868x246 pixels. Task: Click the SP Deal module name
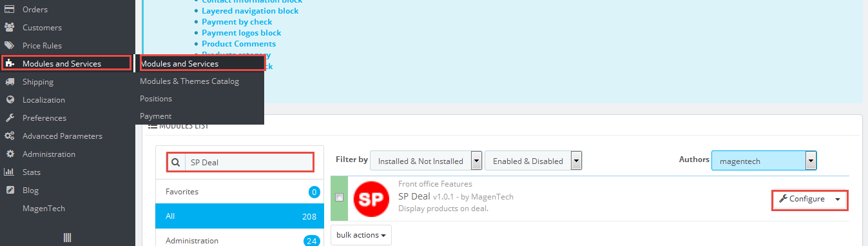coord(414,196)
